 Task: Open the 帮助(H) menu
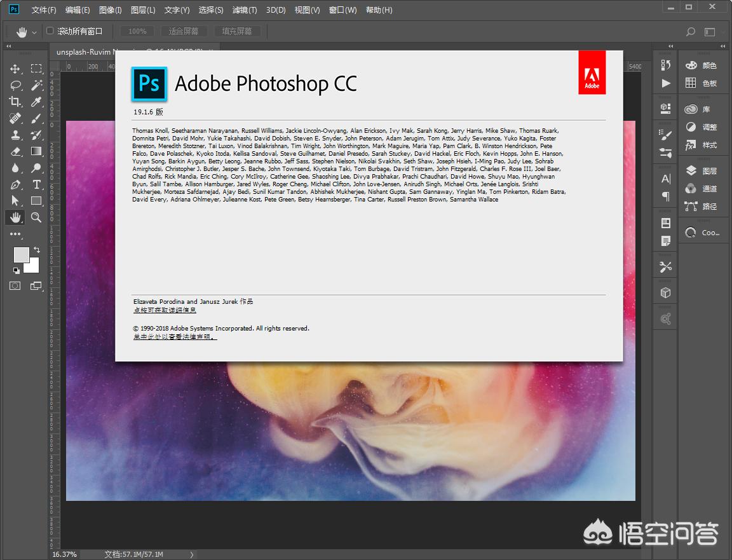(x=379, y=10)
